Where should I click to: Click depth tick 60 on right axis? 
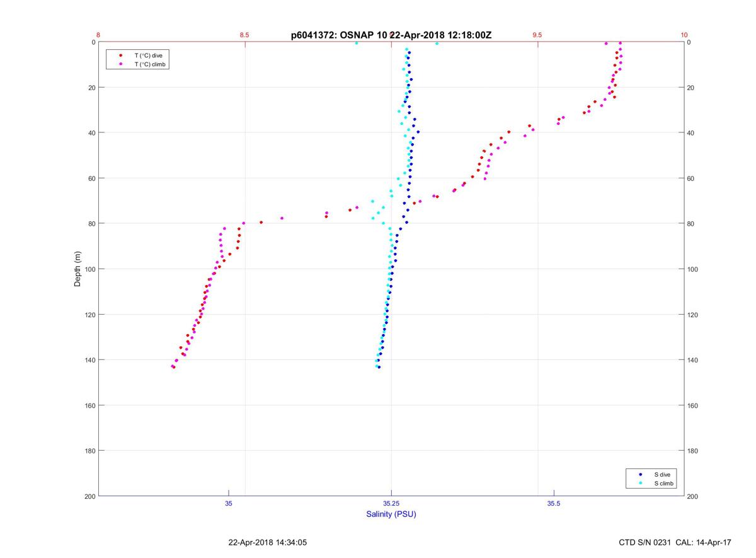pyautogui.click(x=692, y=178)
